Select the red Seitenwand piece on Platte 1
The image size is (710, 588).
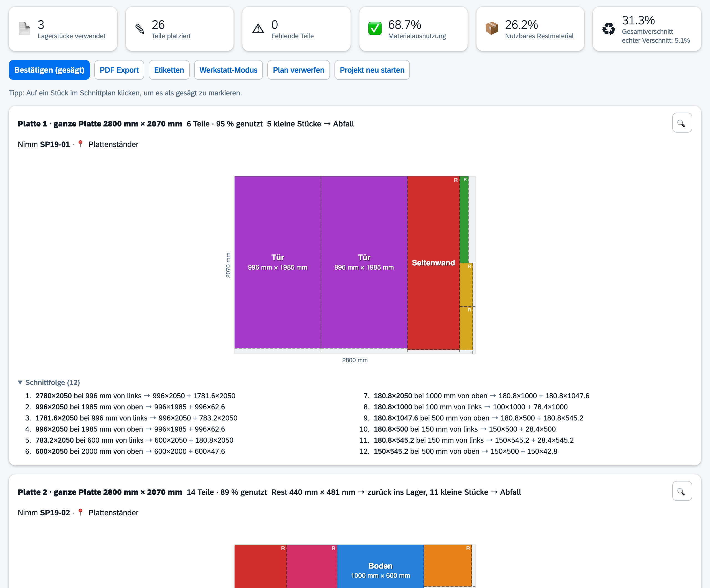tap(433, 263)
